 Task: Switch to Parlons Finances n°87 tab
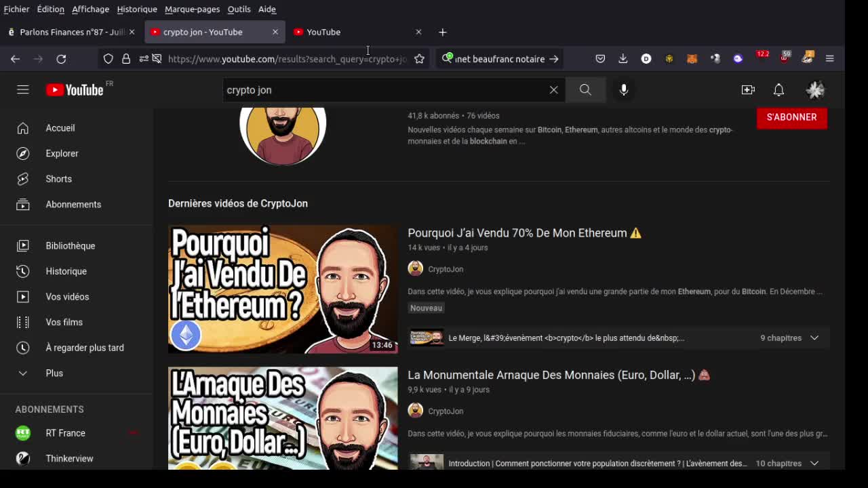(x=71, y=32)
